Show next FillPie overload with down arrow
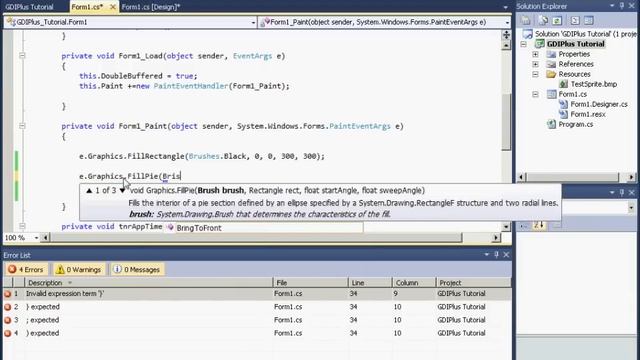Screen dimensions: 640x360 coord(122,190)
